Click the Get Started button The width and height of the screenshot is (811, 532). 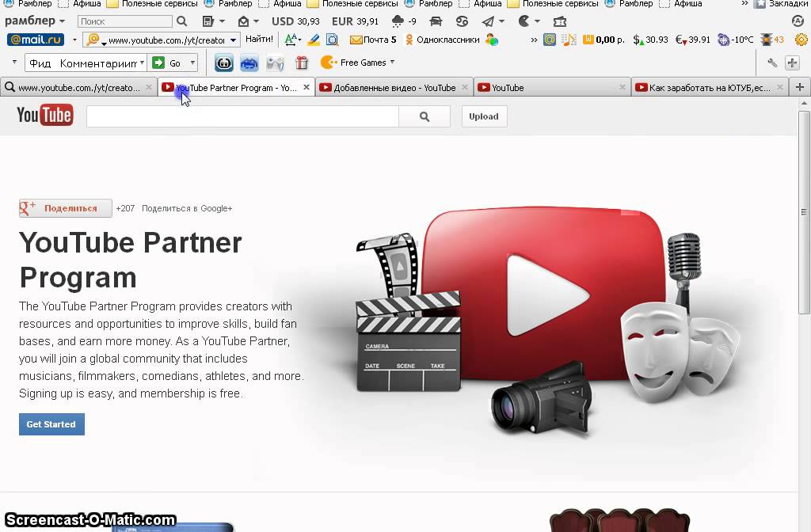coord(51,424)
